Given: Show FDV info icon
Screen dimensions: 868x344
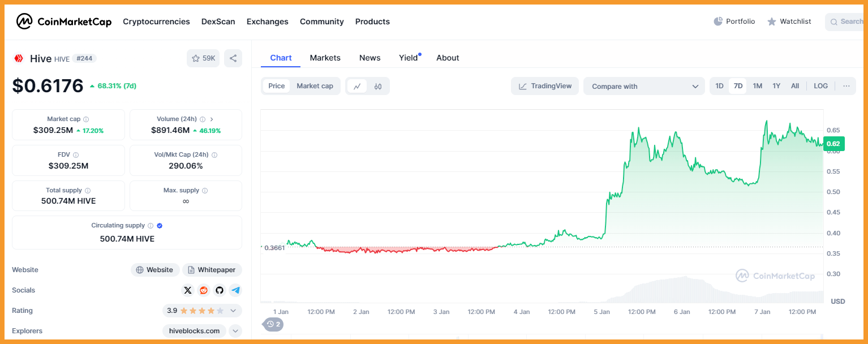Looking at the screenshot, I should coord(76,155).
